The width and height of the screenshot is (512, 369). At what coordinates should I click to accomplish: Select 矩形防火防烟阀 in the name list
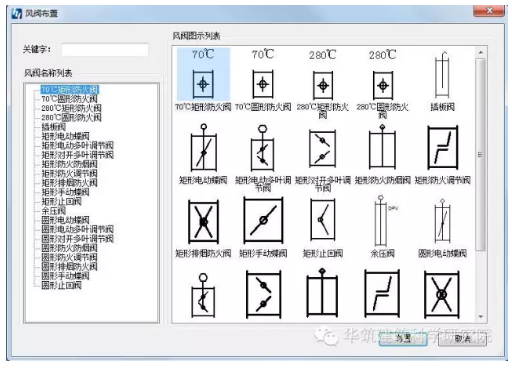(x=69, y=164)
